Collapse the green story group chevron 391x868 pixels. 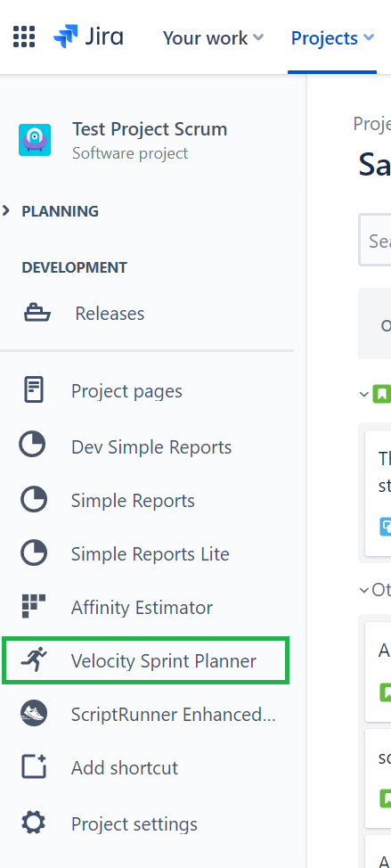coord(364,394)
